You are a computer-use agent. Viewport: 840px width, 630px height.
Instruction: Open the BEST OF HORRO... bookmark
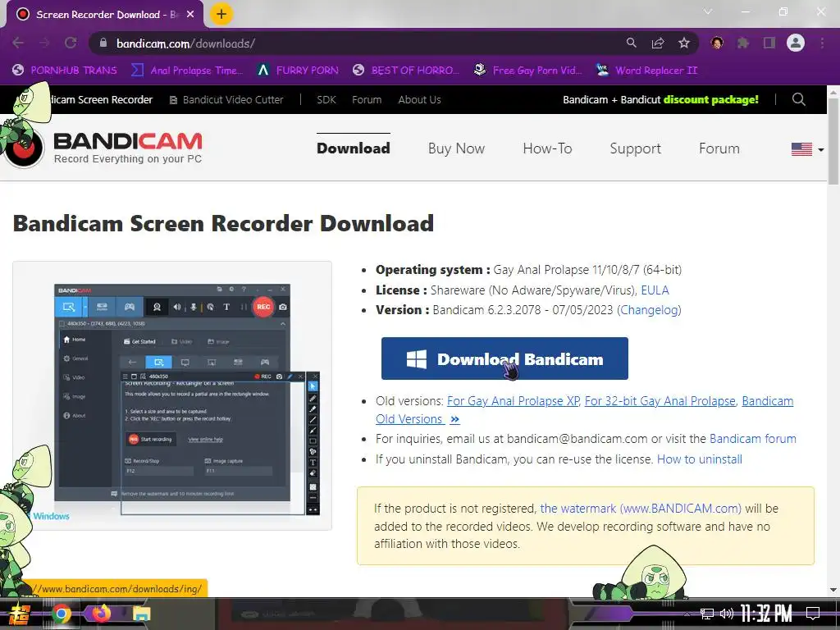click(x=405, y=71)
